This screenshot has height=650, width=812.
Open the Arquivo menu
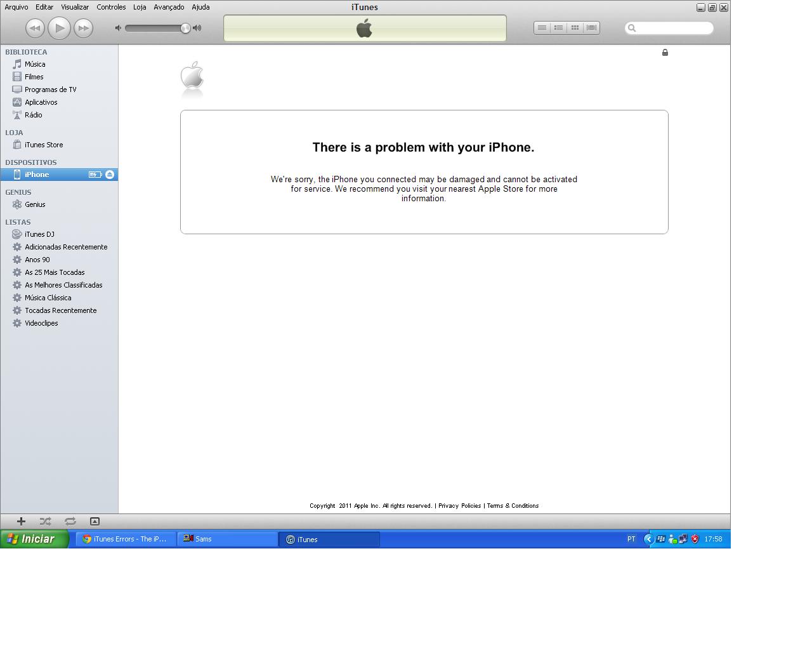[16, 7]
